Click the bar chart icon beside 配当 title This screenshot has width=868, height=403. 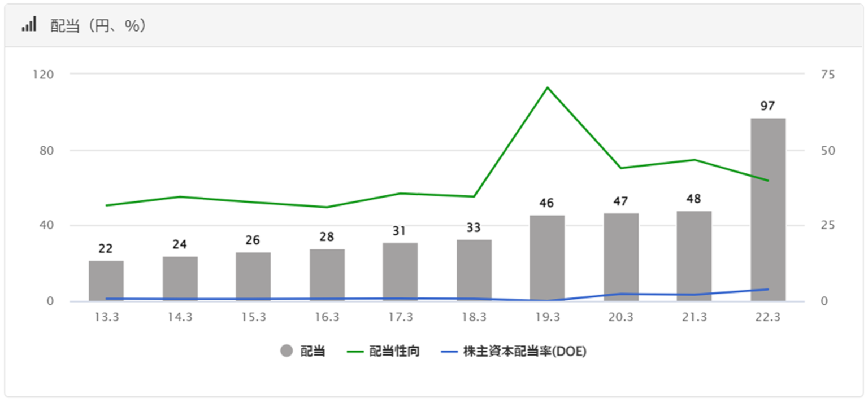29,25
